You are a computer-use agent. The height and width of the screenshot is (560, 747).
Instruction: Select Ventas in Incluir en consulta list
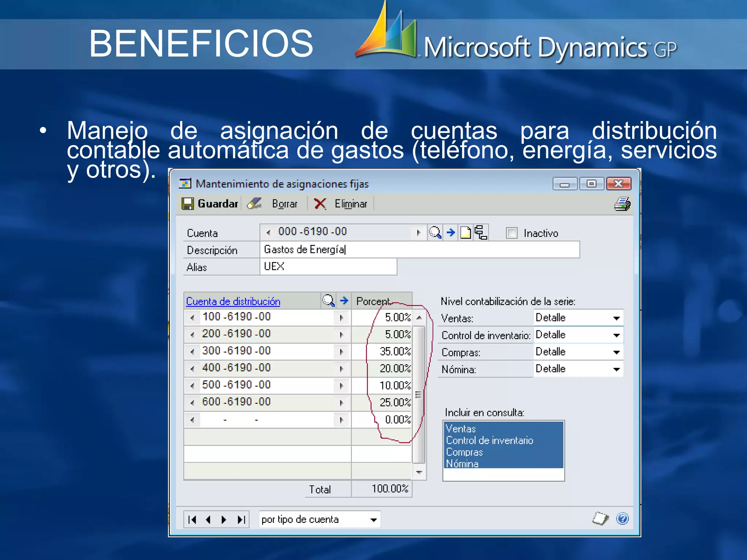tap(503, 428)
